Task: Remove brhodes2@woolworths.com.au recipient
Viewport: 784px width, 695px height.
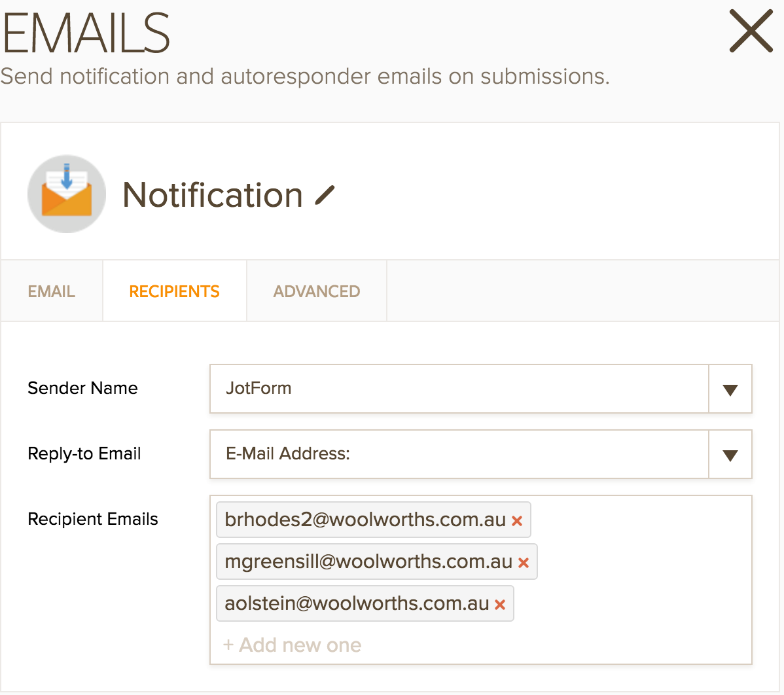Action: [517, 521]
